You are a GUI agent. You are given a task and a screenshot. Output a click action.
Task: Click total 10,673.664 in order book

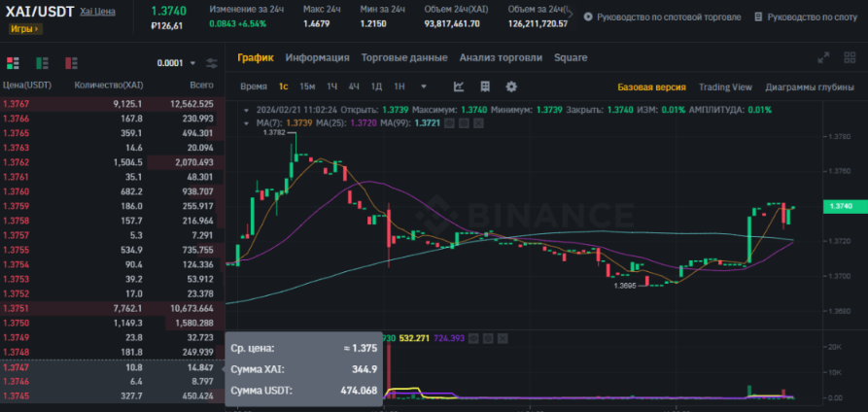click(190, 308)
